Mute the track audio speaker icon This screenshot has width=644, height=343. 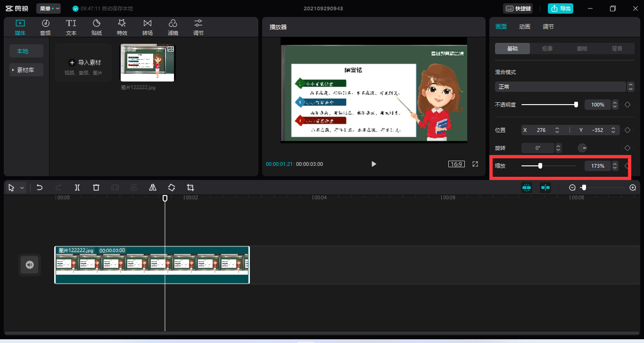pos(30,265)
